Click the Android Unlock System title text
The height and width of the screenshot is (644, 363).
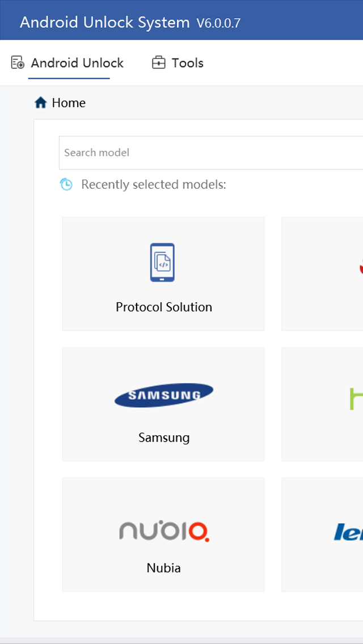point(105,22)
